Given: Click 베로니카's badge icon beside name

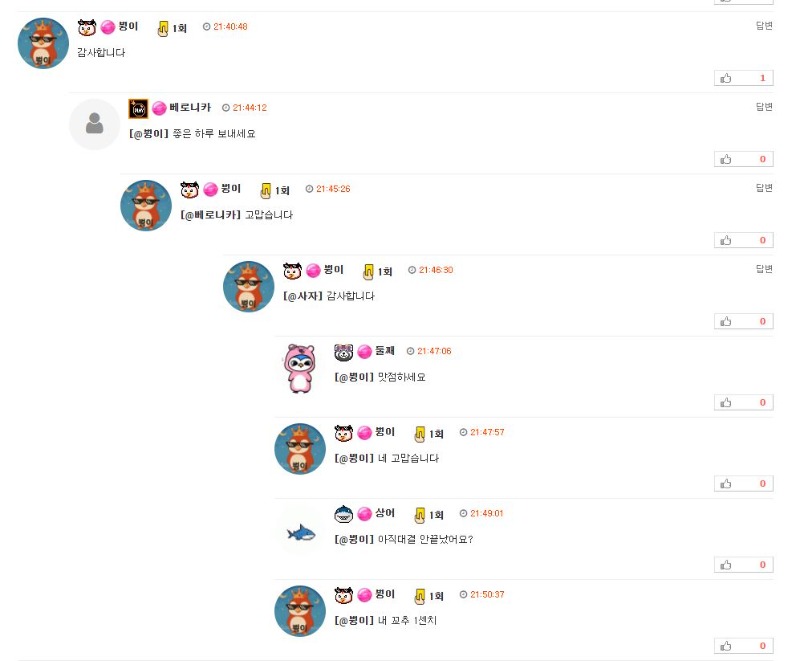Looking at the screenshot, I should 138,109.
